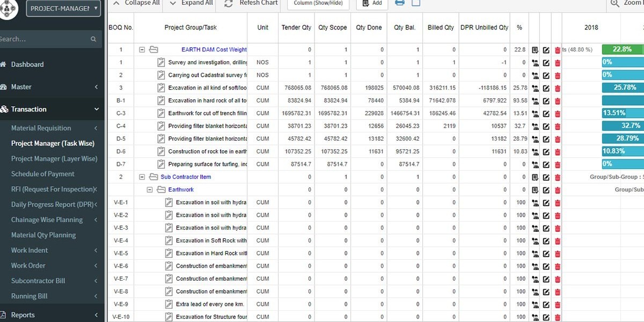
Task: Collapse the EARTH DAM Cost Weight group
Action: point(142,49)
